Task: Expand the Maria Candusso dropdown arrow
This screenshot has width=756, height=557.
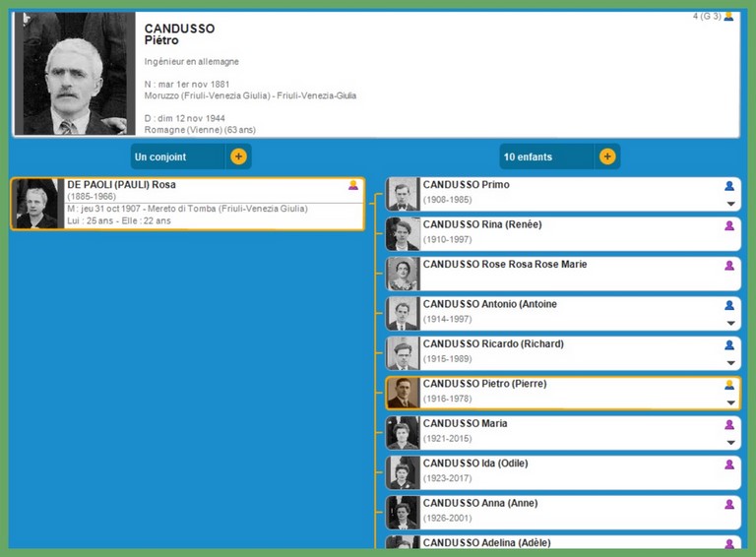Action: [x=730, y=443]
